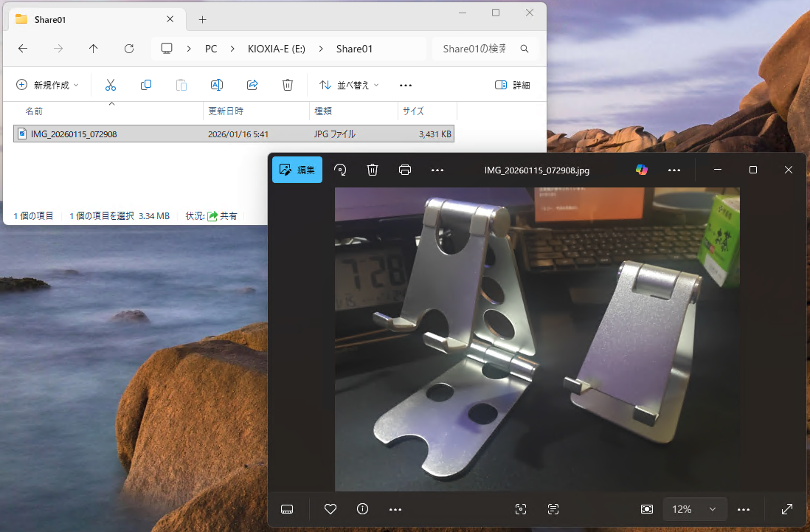Viewport: 810px width, 532px height.
Task: Open the 並べ替え sort dropdown
Action: point(349,85)
